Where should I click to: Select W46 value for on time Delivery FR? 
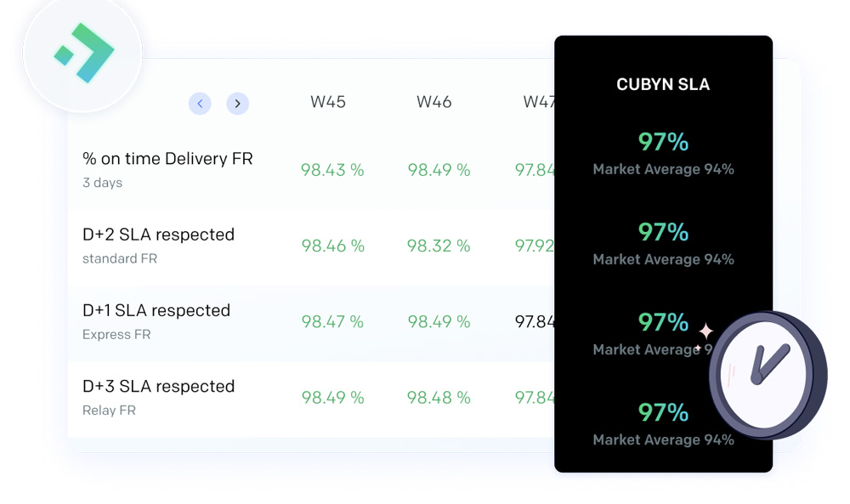(x=439, y=170)
